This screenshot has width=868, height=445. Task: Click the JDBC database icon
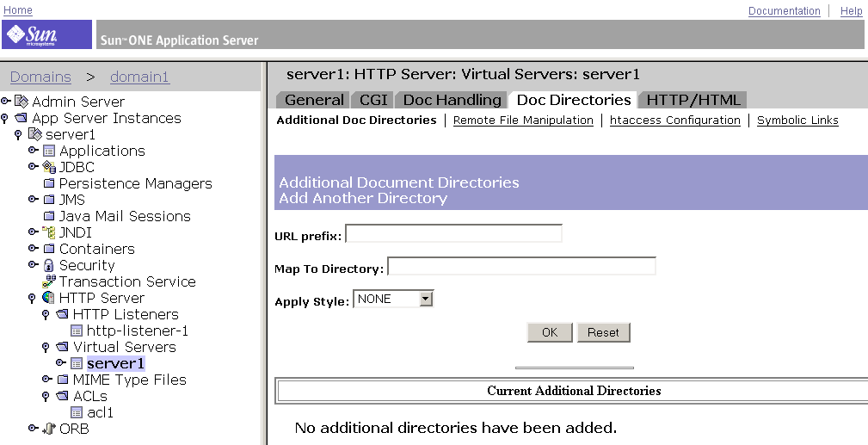point(49,167)
